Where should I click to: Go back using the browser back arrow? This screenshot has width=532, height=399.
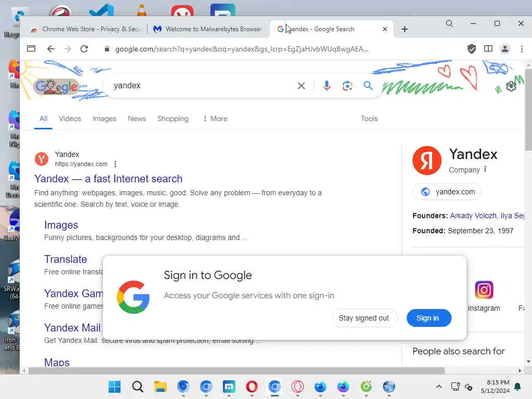click(x=50, y=49)
